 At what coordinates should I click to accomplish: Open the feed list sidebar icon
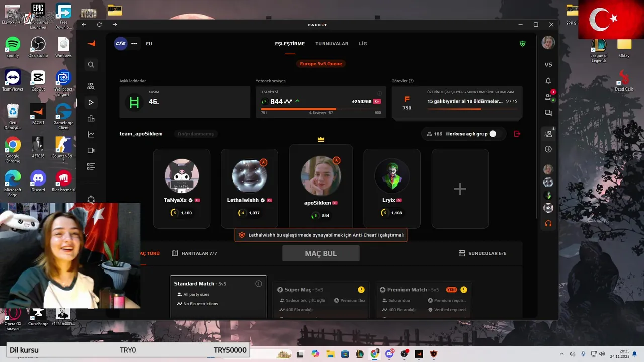click(x=91, y=166)
